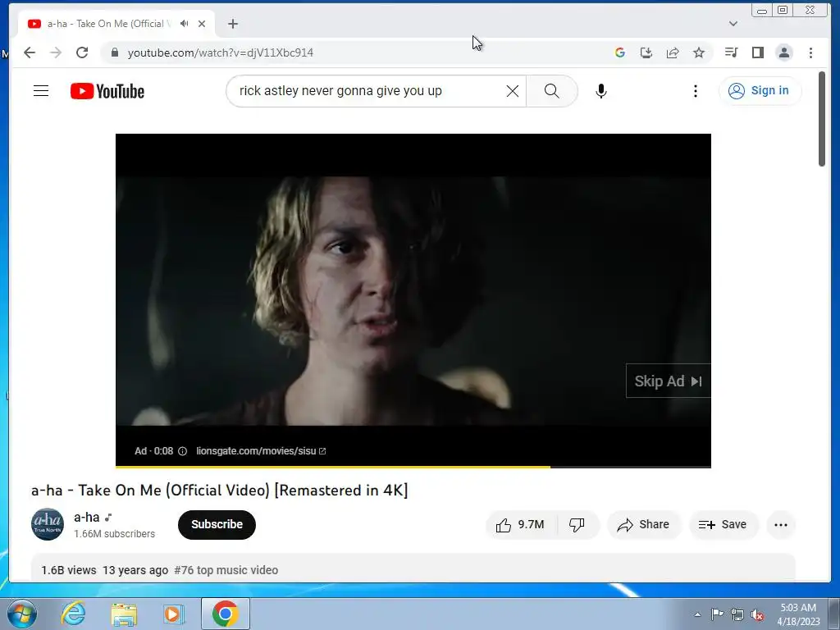Select the a-ha - Take On Me tab
Viewport: 840px width, 630px height.
coord(107,24)
